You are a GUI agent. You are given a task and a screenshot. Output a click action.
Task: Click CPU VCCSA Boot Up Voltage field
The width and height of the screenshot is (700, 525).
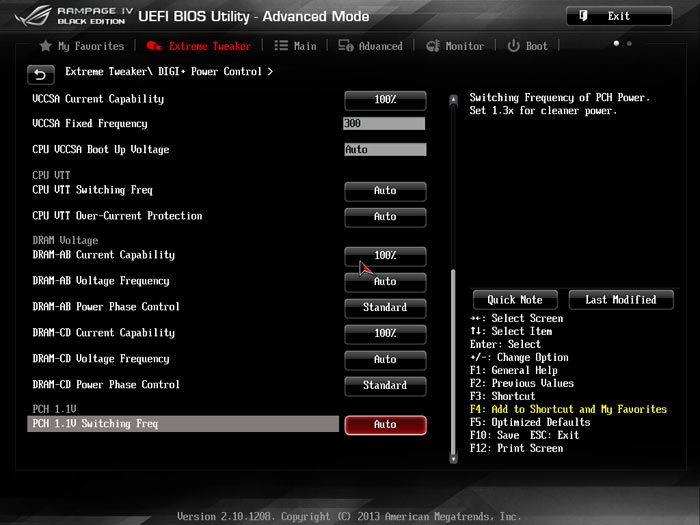pyautogui.click(x=385, y=150)
